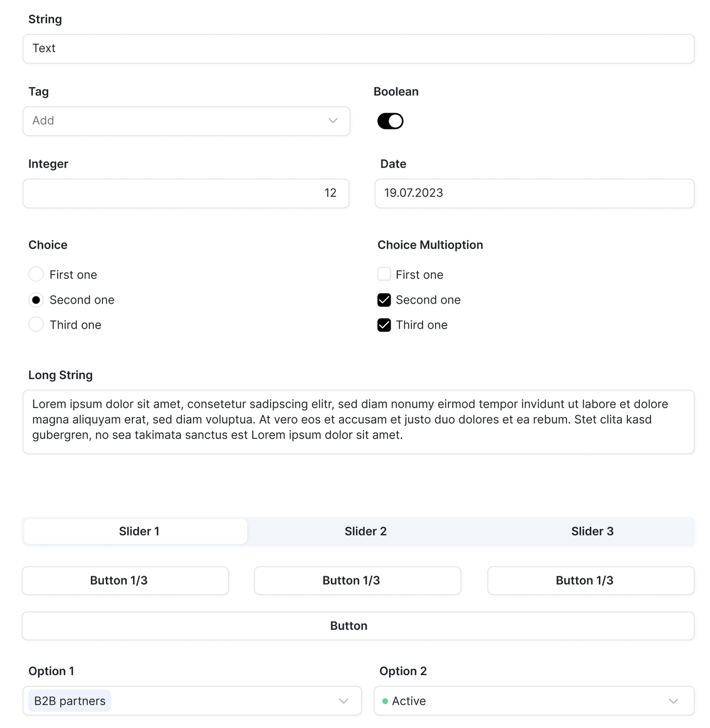Click the String text input field
The height and width of the screenshot is (728, 710).
[358, 49]
